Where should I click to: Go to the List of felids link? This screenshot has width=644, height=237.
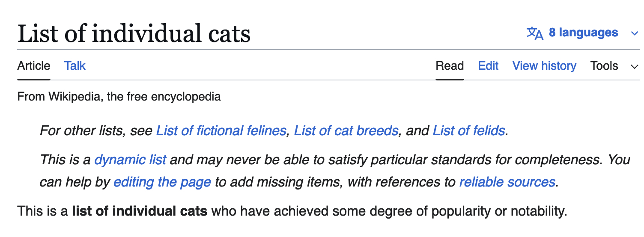pyautogui.click(x=469, y=130)
